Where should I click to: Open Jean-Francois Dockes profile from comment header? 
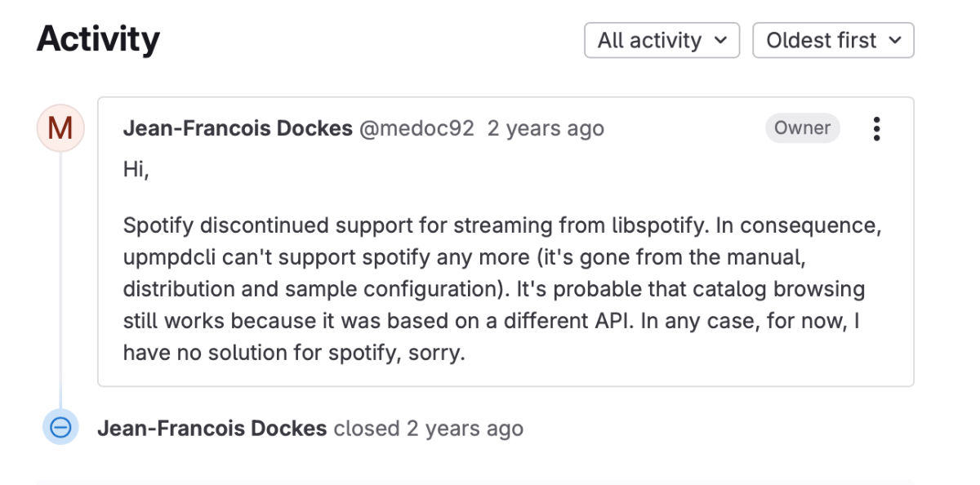(x=238, y=129)
